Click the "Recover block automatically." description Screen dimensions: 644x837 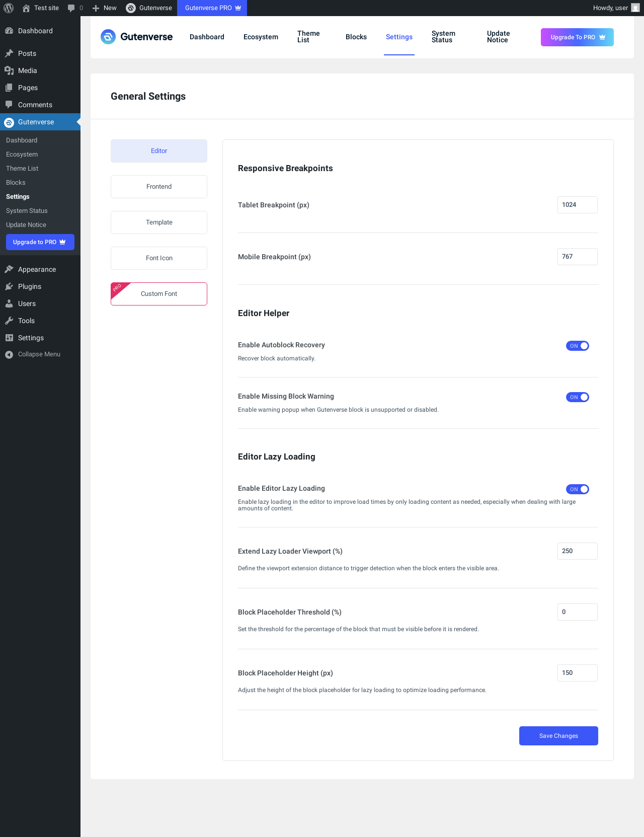pyautogui.click(x=277, y=358)
